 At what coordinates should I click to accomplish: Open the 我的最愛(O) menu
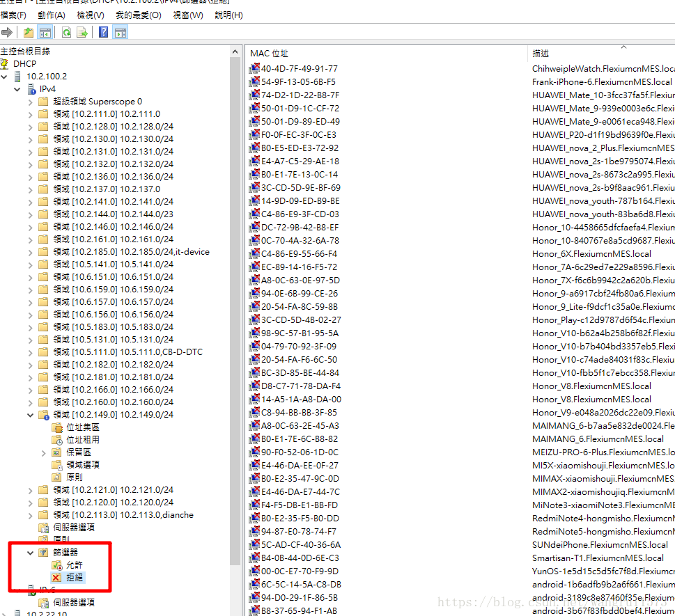coord(139,15)
